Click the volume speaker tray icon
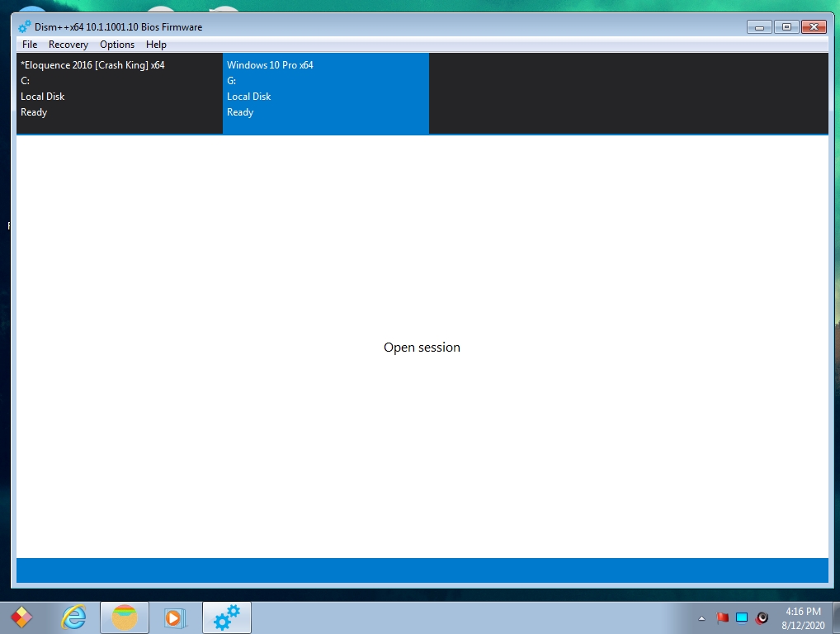840x634 pixels. (x=762, y=618)
